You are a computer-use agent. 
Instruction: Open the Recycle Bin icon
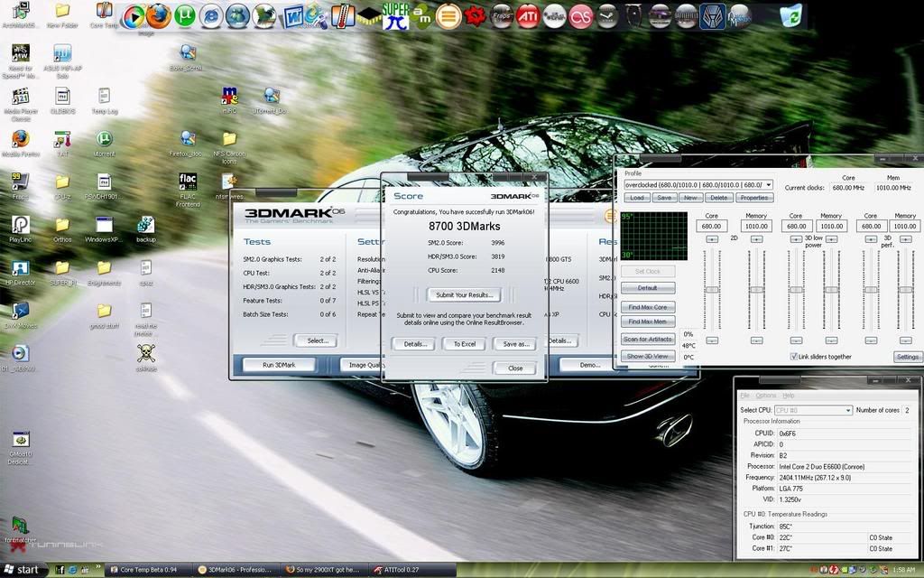pos(790,16)
